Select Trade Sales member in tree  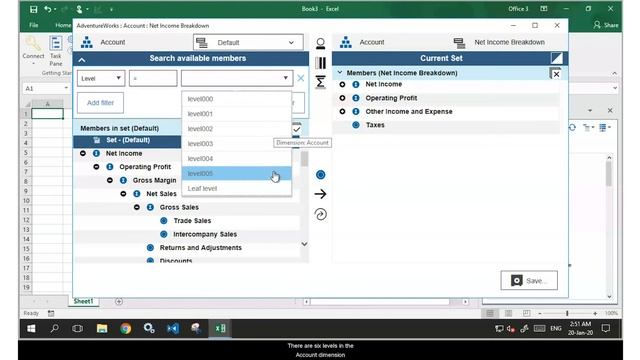[x=192, y=221]
